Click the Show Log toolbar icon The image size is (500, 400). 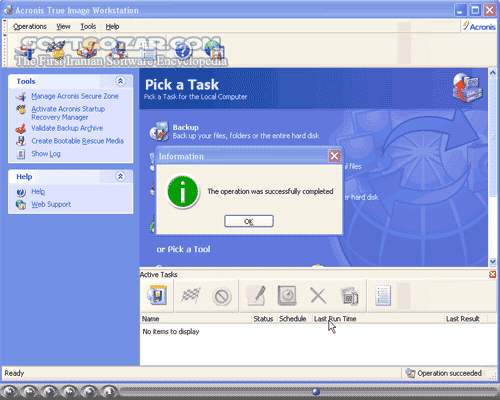pyautogui.click(x=149, y=52)
